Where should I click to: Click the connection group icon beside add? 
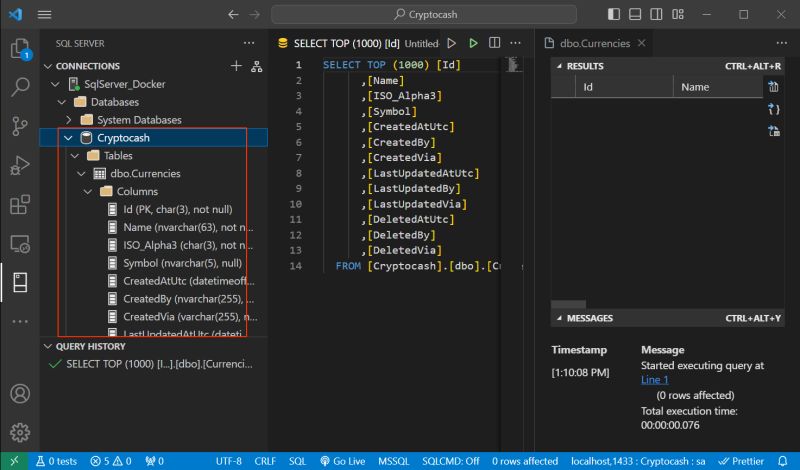[x=257, y=66]
